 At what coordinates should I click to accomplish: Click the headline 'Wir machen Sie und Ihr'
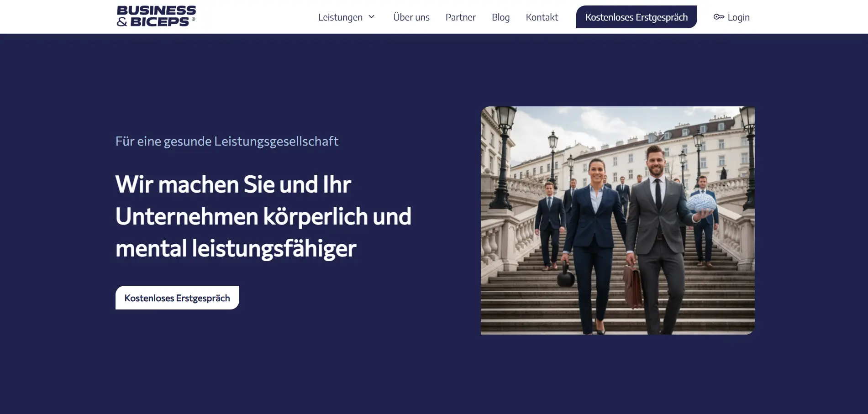[x=233, y=184]
